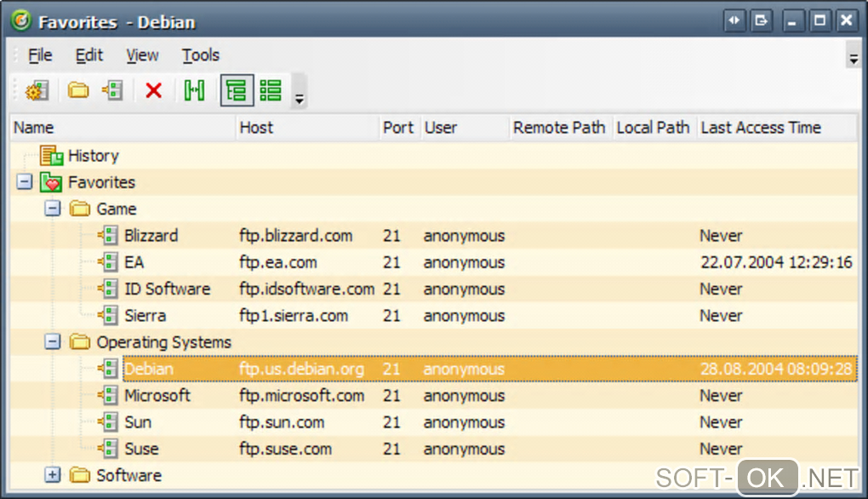Image resolution: width=868 pixels, height=499 pixels.
Task: Click the new site toolbar icon
Action: [112, 90]
